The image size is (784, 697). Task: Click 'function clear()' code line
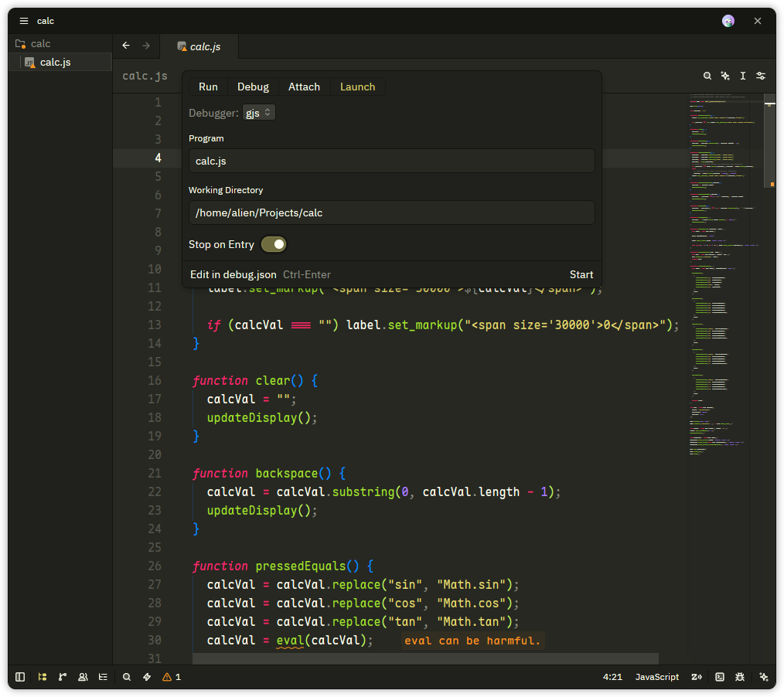255,381
